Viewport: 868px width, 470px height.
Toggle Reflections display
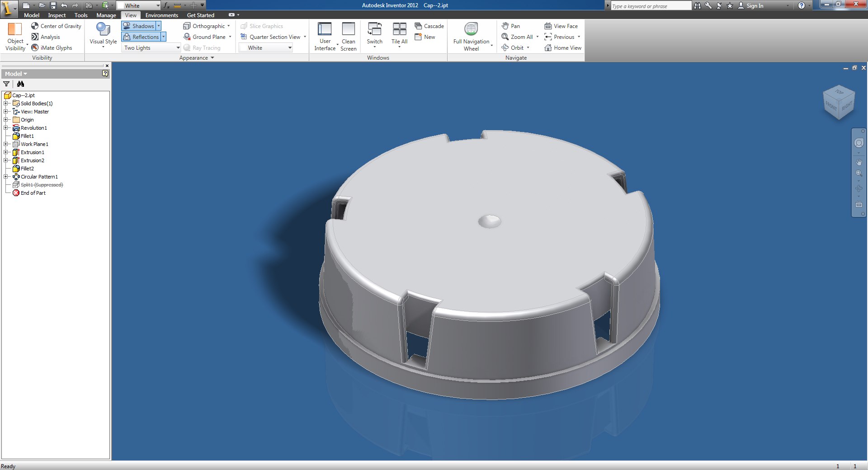coord(141,37)
